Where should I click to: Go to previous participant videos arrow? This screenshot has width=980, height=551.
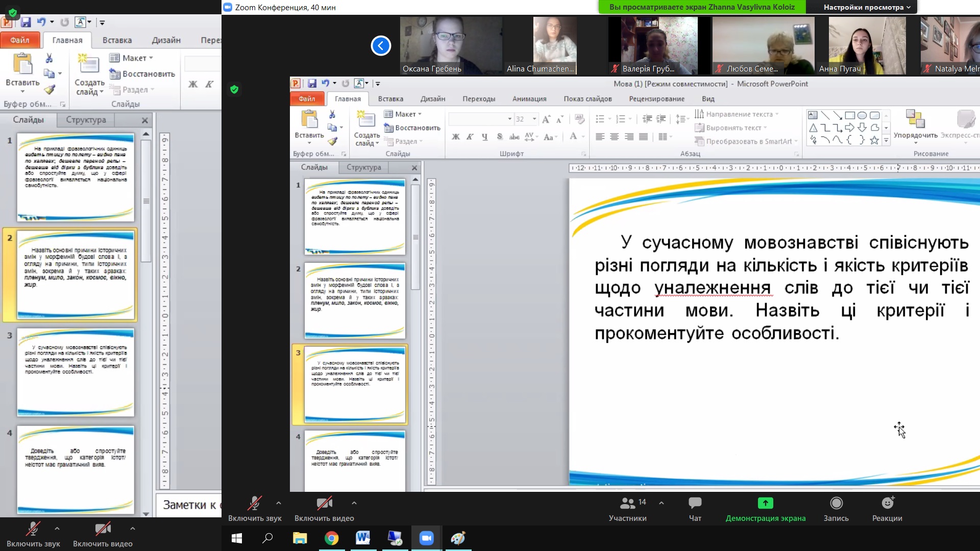(x=381, y=46)
